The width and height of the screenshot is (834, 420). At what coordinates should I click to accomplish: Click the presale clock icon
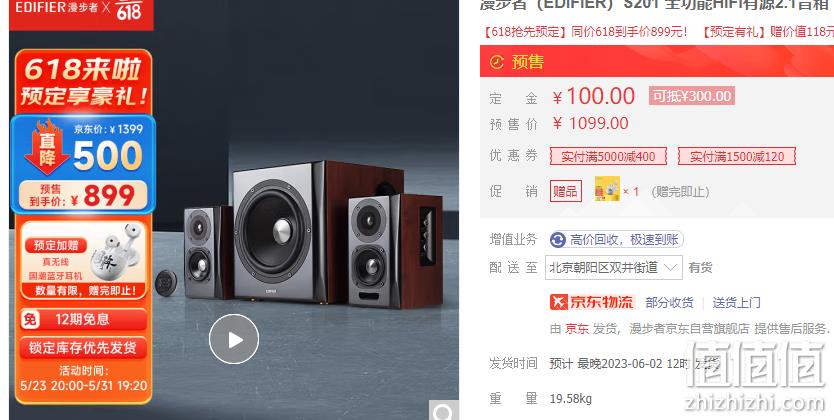pyautogui.click(x=496, y=62)
